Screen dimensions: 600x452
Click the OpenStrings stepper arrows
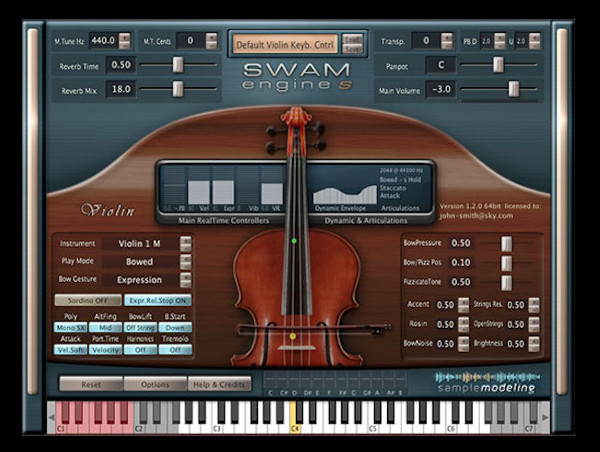tap(534, 324)
